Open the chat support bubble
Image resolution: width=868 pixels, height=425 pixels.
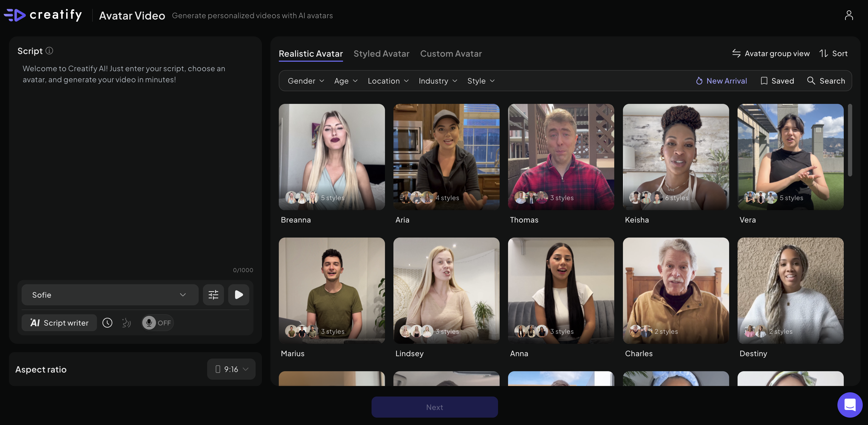click(850, 405)
